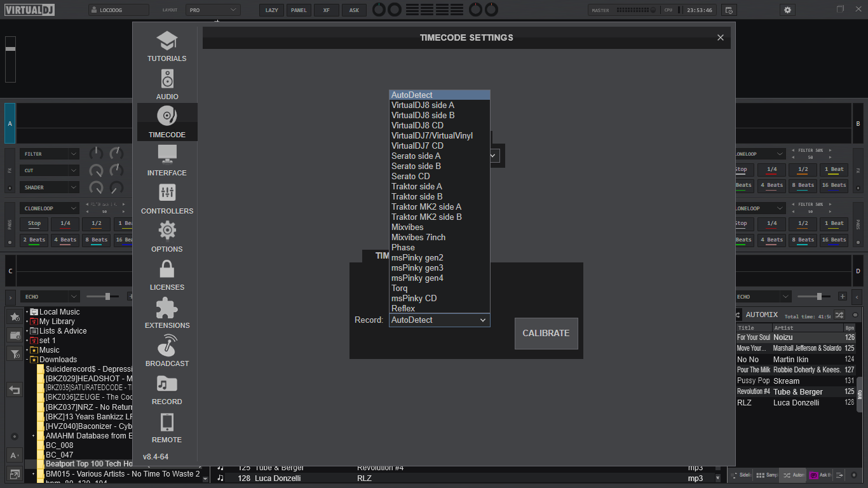Select deck D toggle
This screenshot has height=488, width=868.
click(x=858, y=271)
